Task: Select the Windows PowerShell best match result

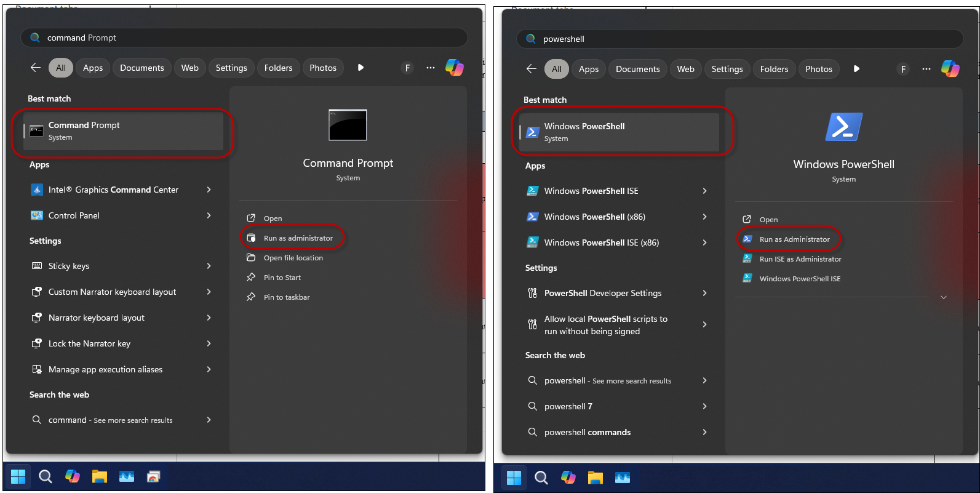Action: [619, 132]
